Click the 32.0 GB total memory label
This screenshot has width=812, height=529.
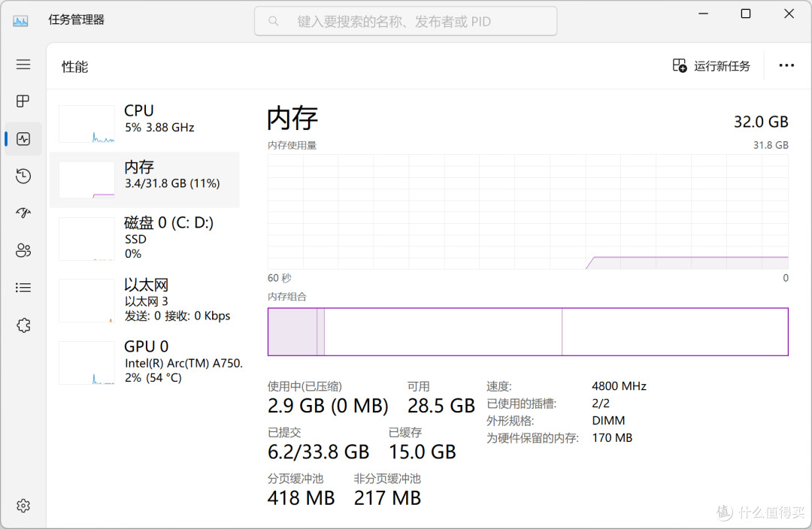coord(761,122)
